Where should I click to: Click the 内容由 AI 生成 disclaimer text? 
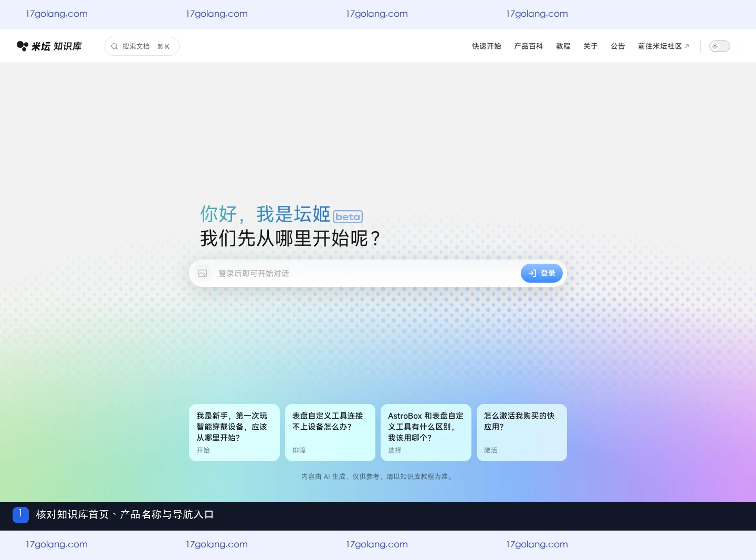378,476
